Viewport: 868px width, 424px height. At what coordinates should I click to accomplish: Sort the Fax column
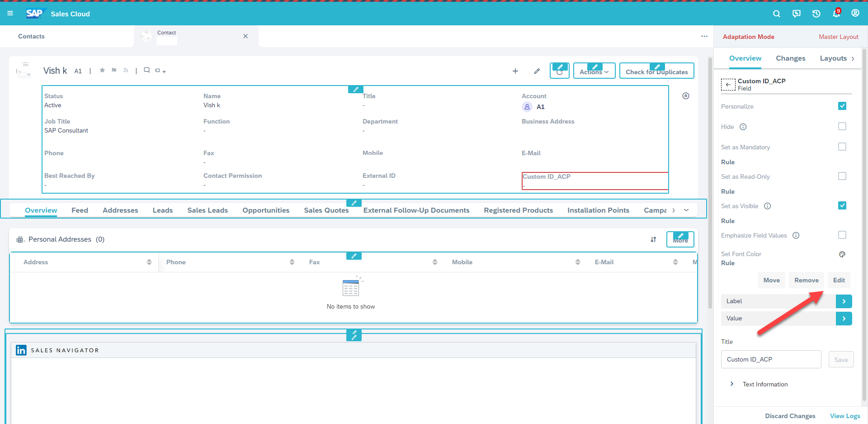(435, 262)
